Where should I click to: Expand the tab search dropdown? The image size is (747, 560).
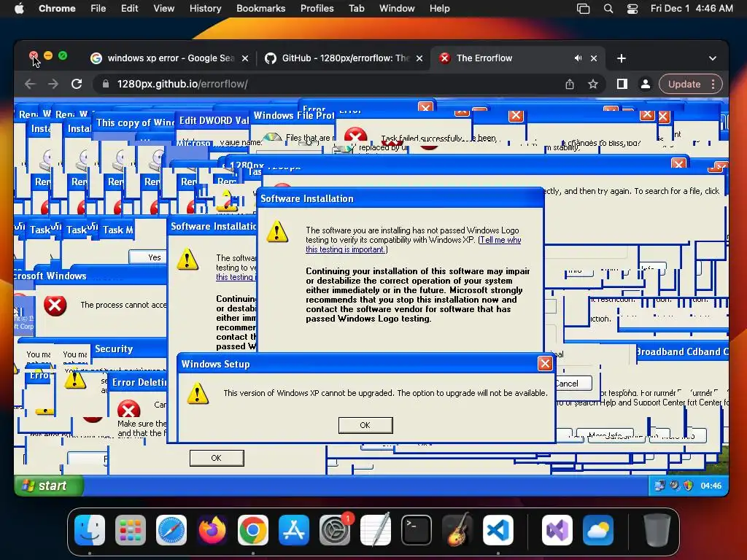pos(712,58)
